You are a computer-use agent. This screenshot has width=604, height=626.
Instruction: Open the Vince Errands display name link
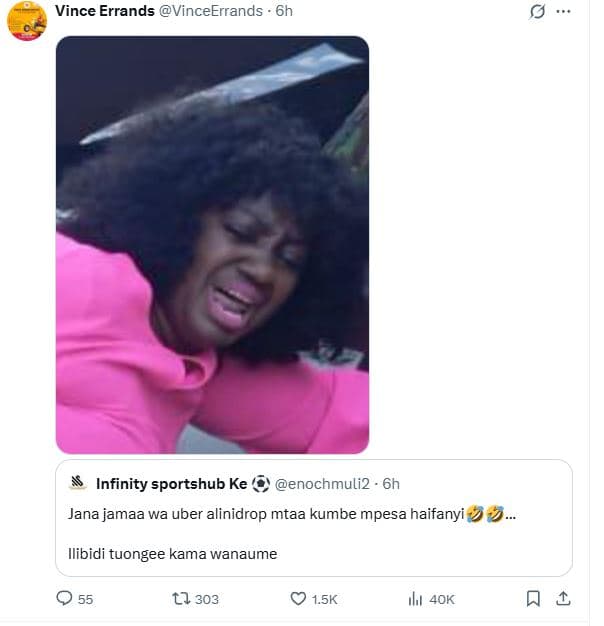coord(104,10)
